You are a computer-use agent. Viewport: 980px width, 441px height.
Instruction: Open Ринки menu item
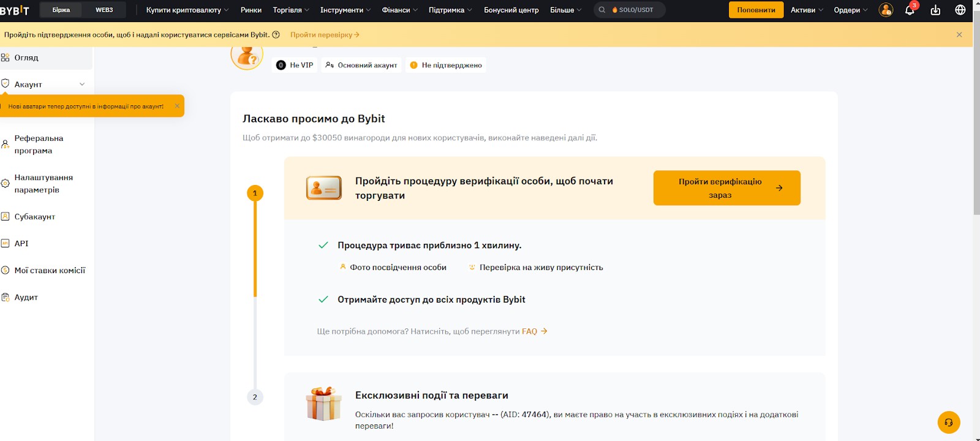pyautogui.click(x=251, y=10)
